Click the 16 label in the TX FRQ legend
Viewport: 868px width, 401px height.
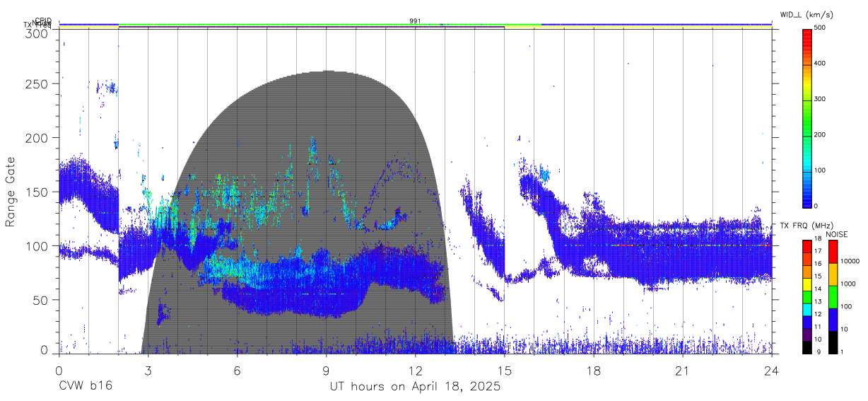[818, 264]
